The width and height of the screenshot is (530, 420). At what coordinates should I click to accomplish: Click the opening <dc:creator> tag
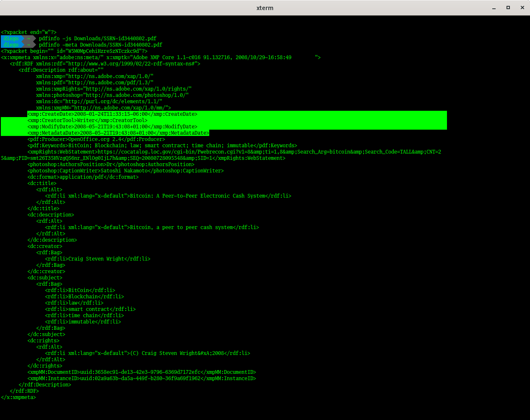coord(45,246)
